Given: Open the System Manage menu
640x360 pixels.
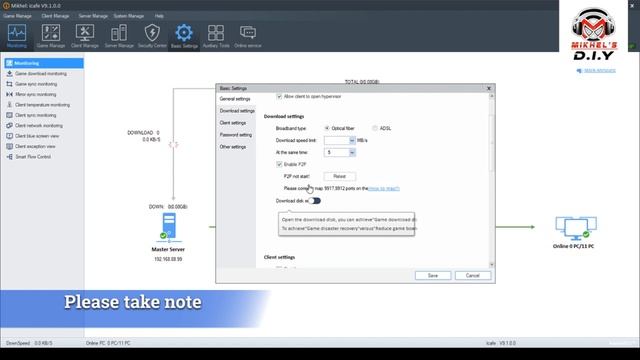Looking at the screenshot, I should point(129,16).
